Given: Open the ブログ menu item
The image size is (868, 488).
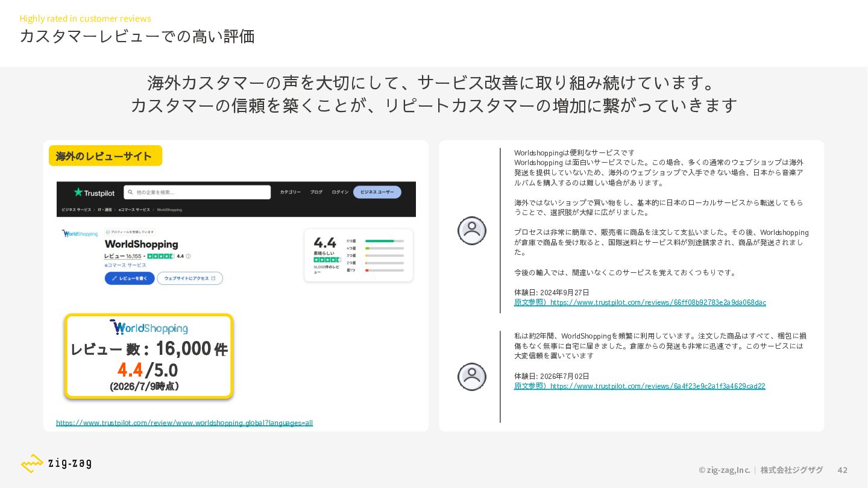Looking at the screenshot, I should (316, 192).
